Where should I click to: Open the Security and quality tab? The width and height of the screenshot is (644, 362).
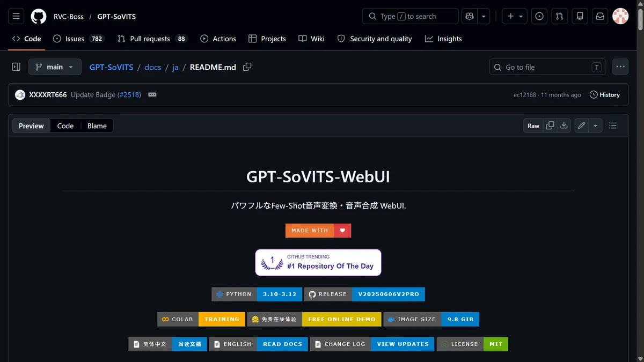coord(375,39)
